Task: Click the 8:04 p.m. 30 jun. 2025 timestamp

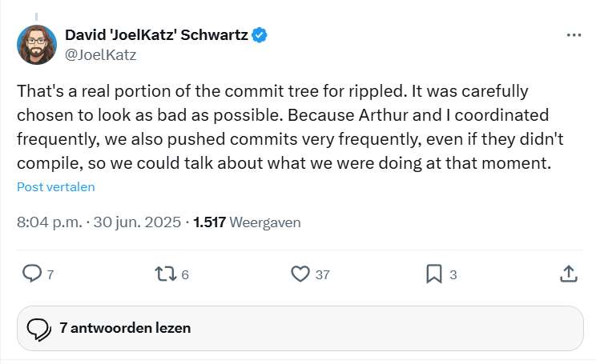Action: pyautogui.click(x=99, y=222)
